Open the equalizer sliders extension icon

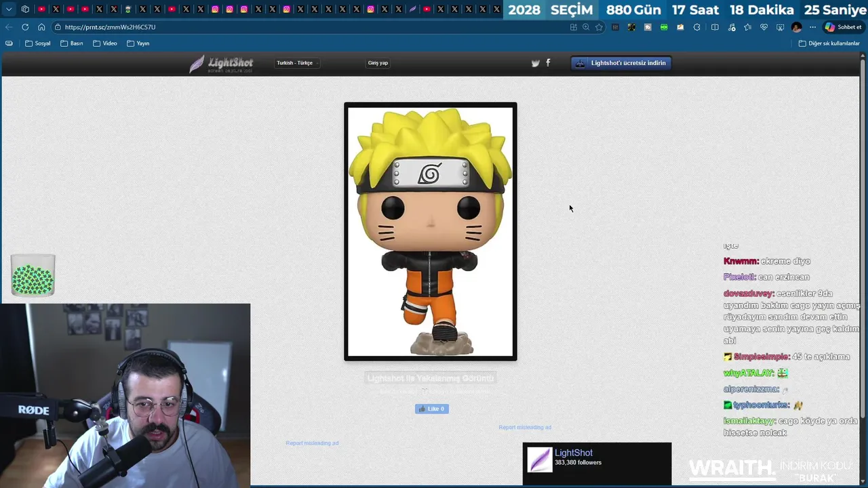tap(615, 27)
